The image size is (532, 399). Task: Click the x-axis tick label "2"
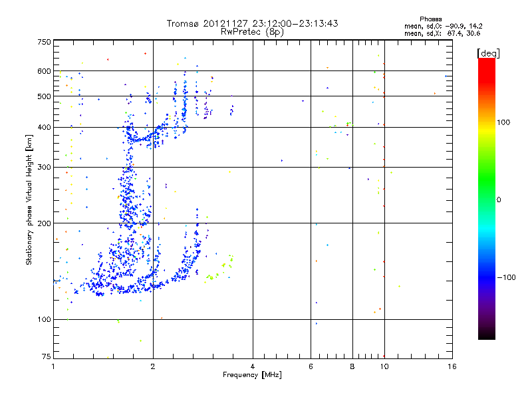click(153, 366)
